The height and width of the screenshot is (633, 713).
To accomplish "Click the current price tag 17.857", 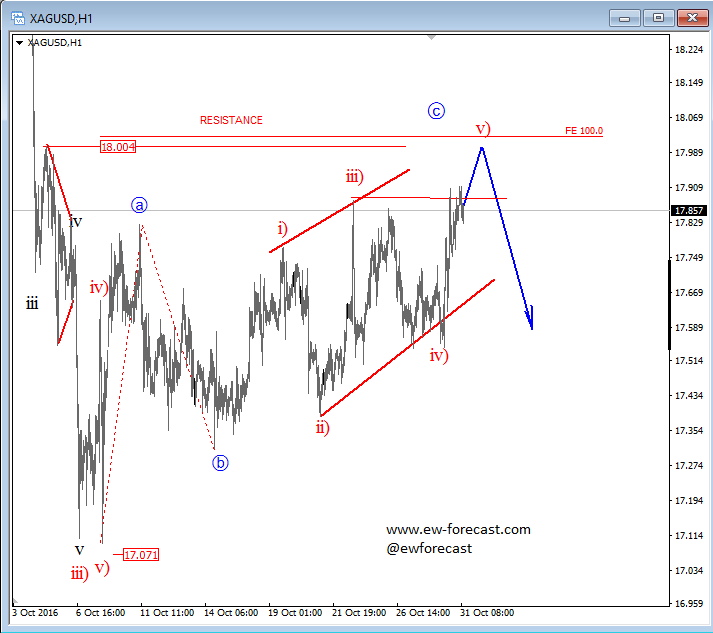I will [x=687, y=211].
